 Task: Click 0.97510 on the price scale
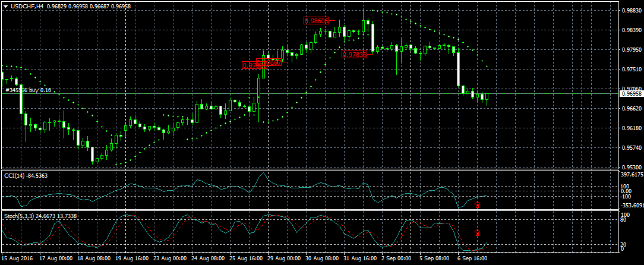(631, 70)
